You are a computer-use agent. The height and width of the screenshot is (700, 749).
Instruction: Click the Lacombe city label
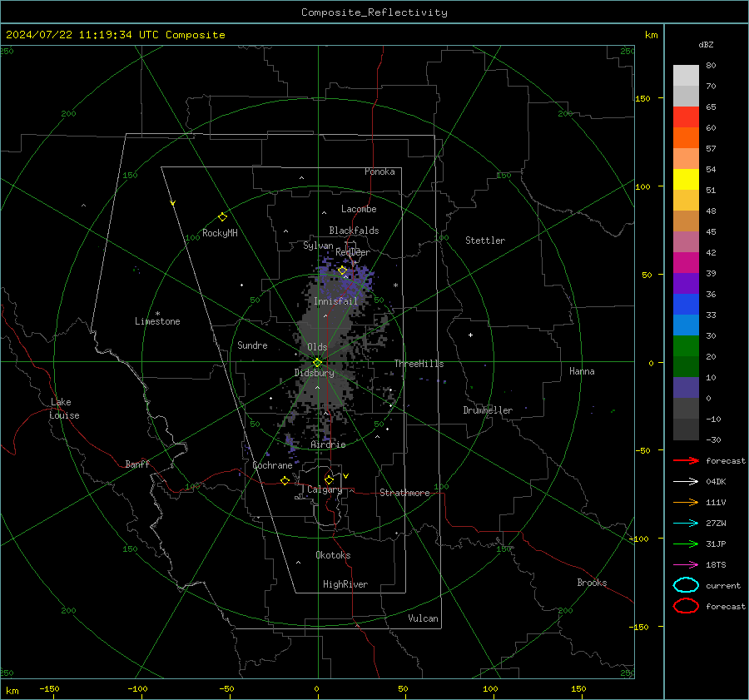[x=359, y=209]
